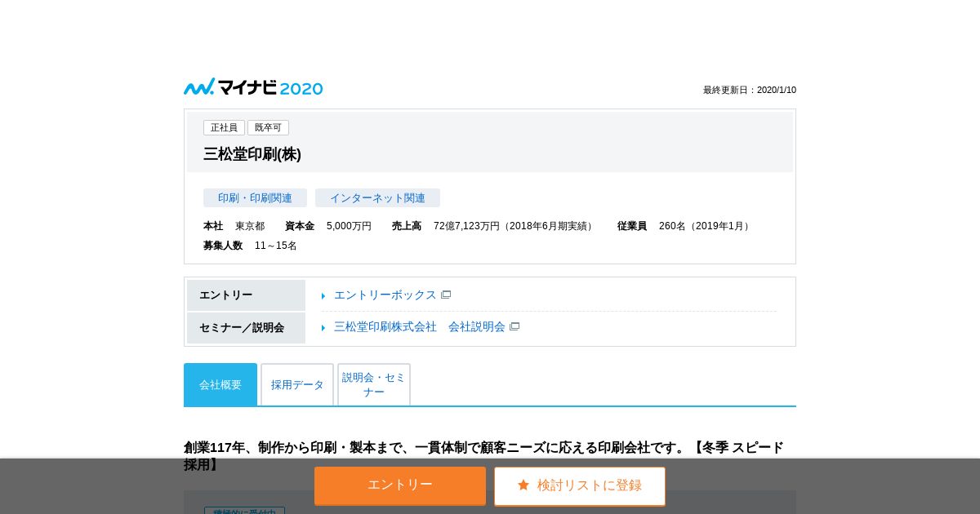Screen dimensions: 980x514
Task: Click the 正社員 label badge
Action: (224, 127)
